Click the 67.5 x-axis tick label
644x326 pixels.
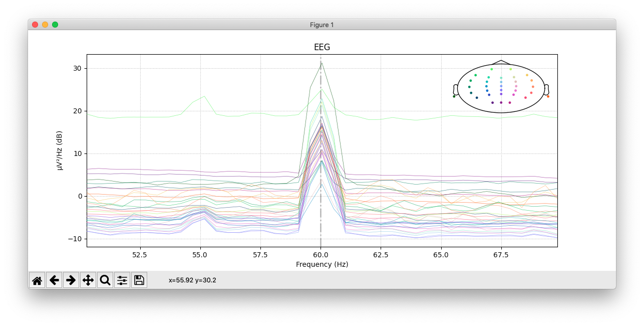501,255
